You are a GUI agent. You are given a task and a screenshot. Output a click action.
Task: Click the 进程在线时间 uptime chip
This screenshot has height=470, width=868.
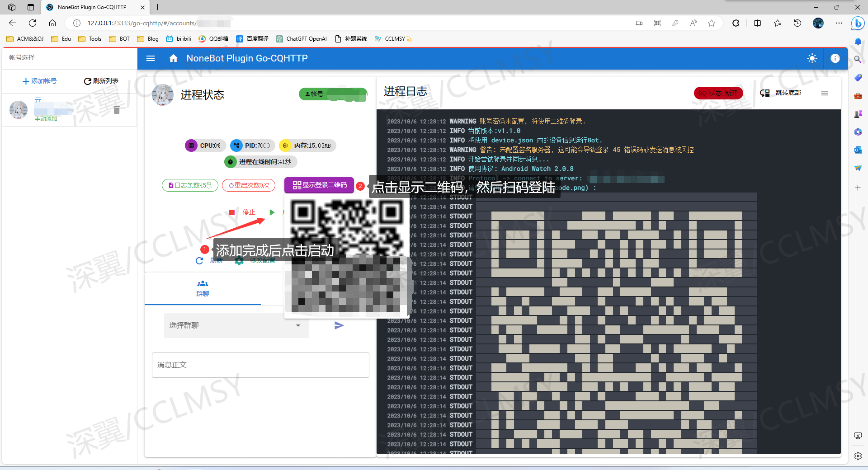[260, 162]
